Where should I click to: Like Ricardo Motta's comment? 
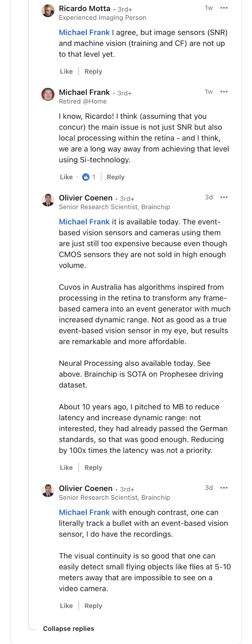point(66,71)
